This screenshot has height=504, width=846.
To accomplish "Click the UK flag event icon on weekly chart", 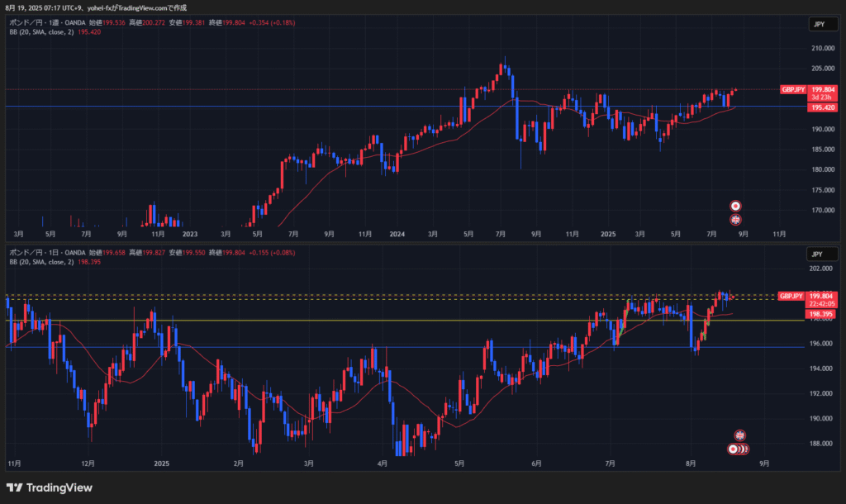I will 735,220.
